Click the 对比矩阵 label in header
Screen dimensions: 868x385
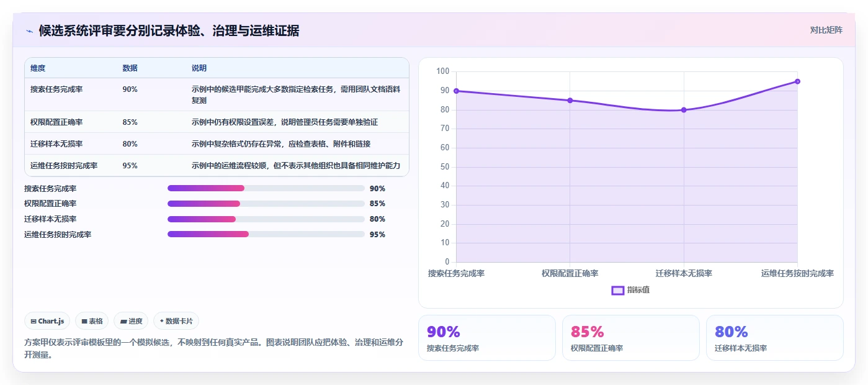tap(826, 30)
